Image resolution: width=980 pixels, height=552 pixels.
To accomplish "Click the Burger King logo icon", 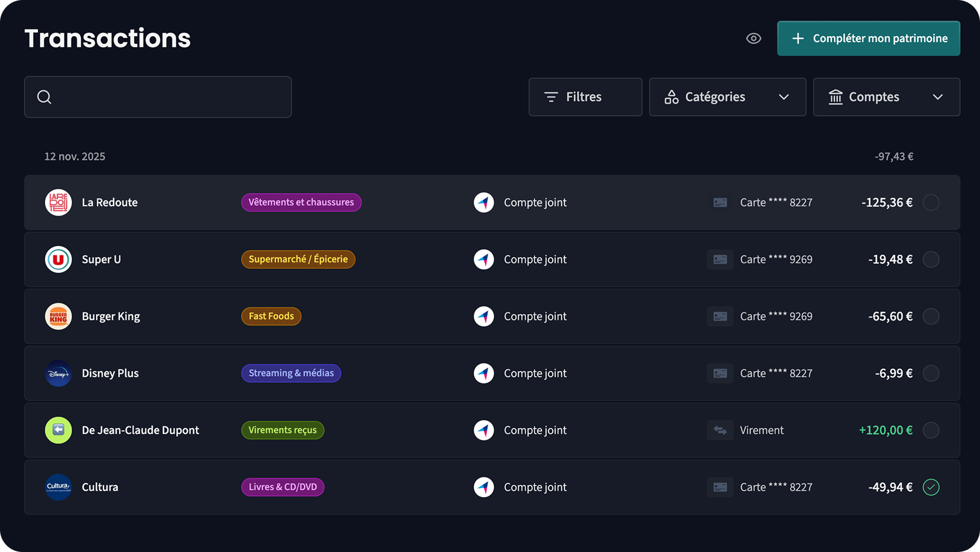I will (58, 317).
